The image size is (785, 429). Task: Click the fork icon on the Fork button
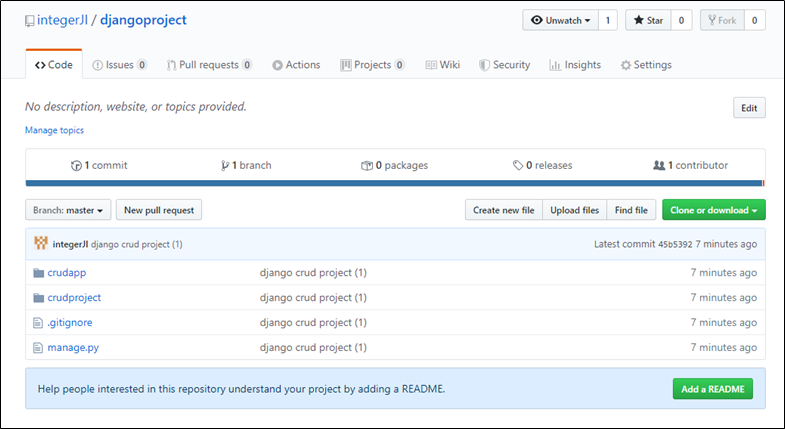711,20
